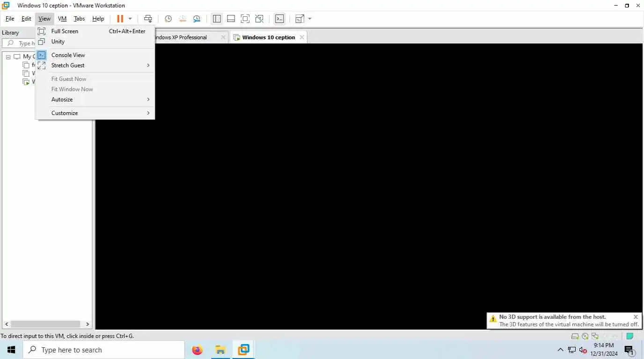Click the Library panel header label
This screenshot has width=644, height=359.
click(10, 33)
